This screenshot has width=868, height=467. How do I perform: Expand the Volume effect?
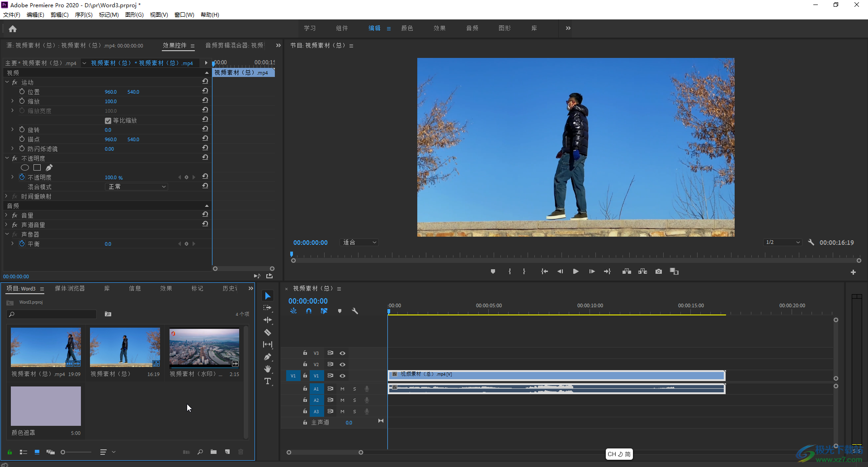[x=6, y=215]
